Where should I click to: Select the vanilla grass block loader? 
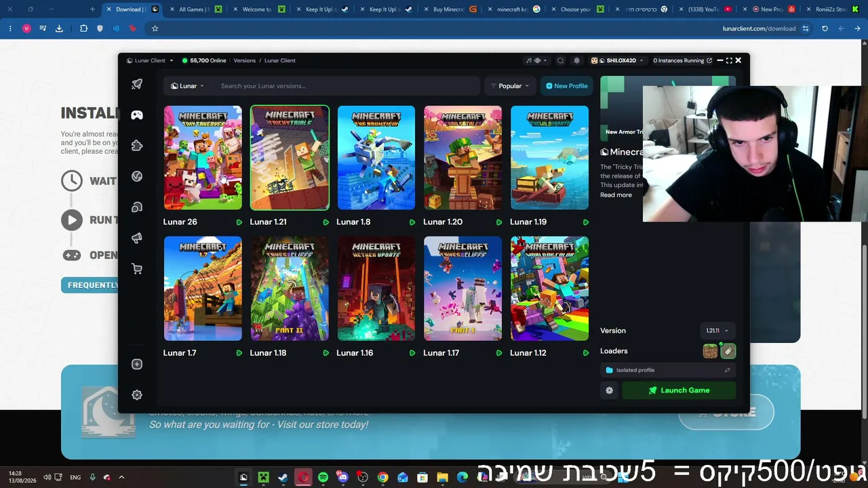(710, 351)
